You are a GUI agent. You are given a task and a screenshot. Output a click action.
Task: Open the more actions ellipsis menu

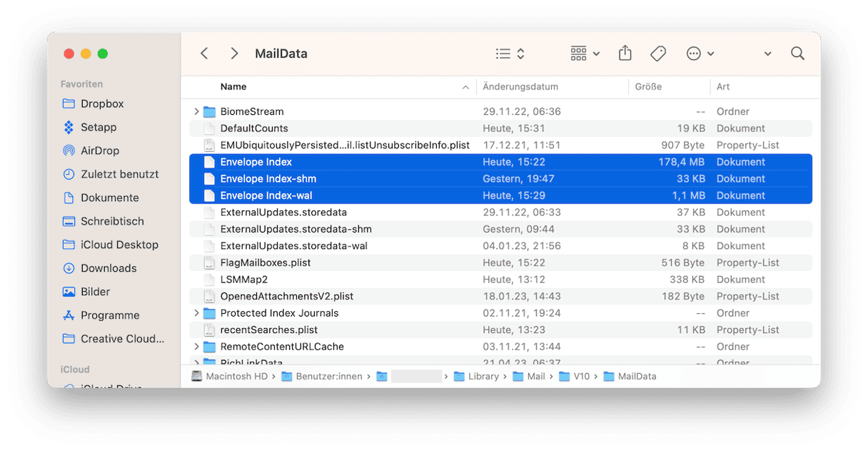pyautogui.click(x=700, y=54)
